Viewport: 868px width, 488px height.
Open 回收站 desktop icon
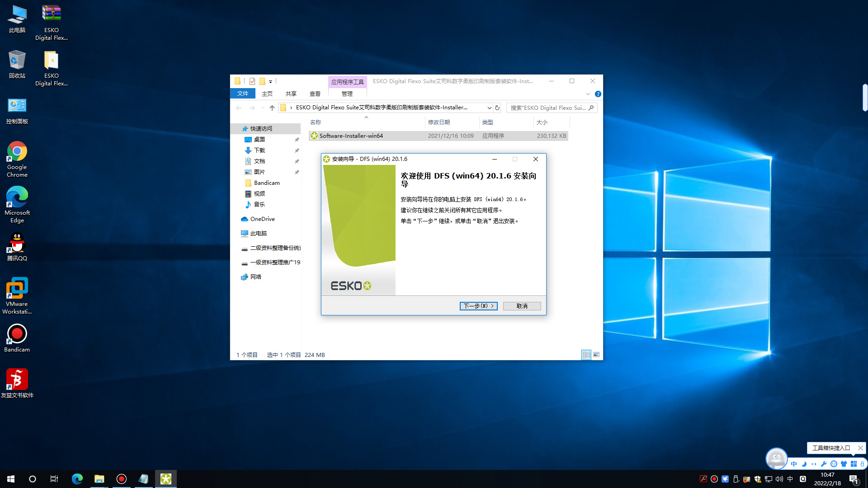[17, 64]
